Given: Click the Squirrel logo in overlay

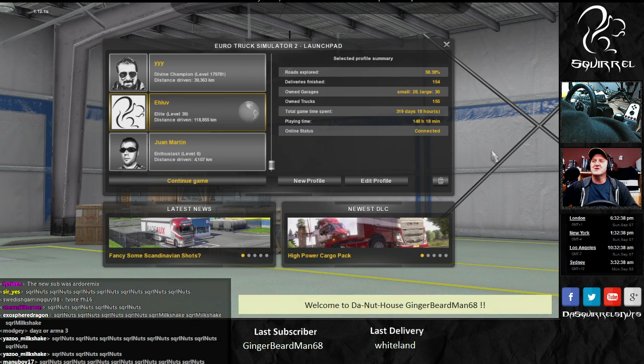Looking at the screenshot, I should pyautogui.click(x=602, y=38).
